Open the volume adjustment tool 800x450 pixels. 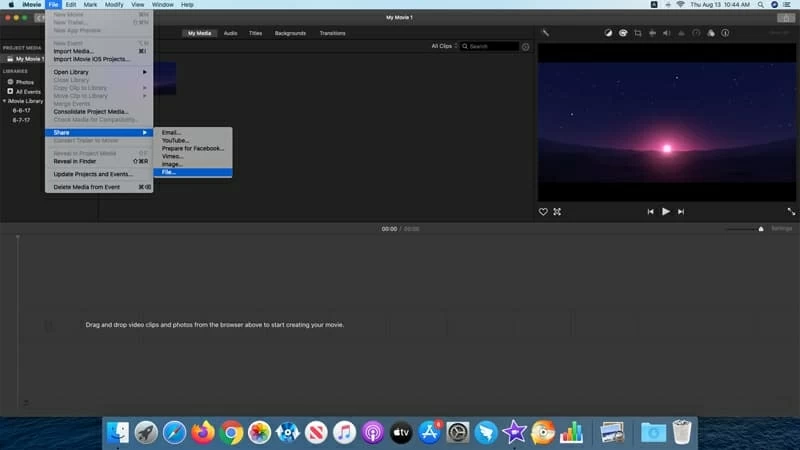(x=667, y=33)
